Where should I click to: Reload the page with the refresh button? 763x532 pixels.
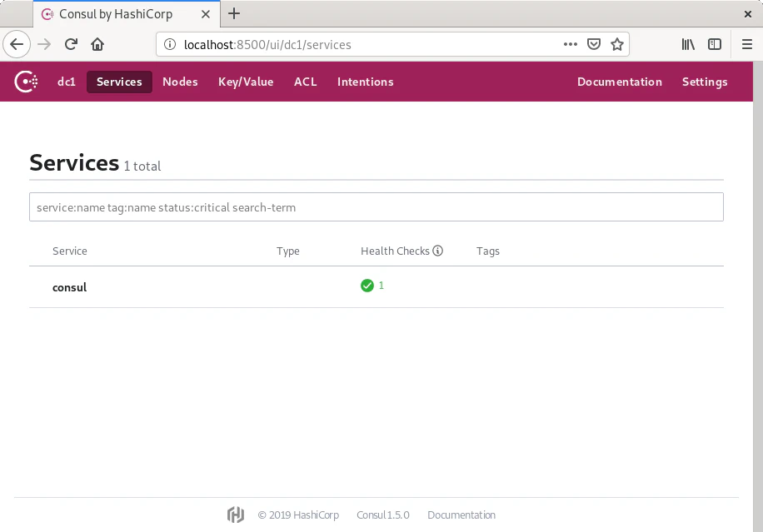click(72, 44)
